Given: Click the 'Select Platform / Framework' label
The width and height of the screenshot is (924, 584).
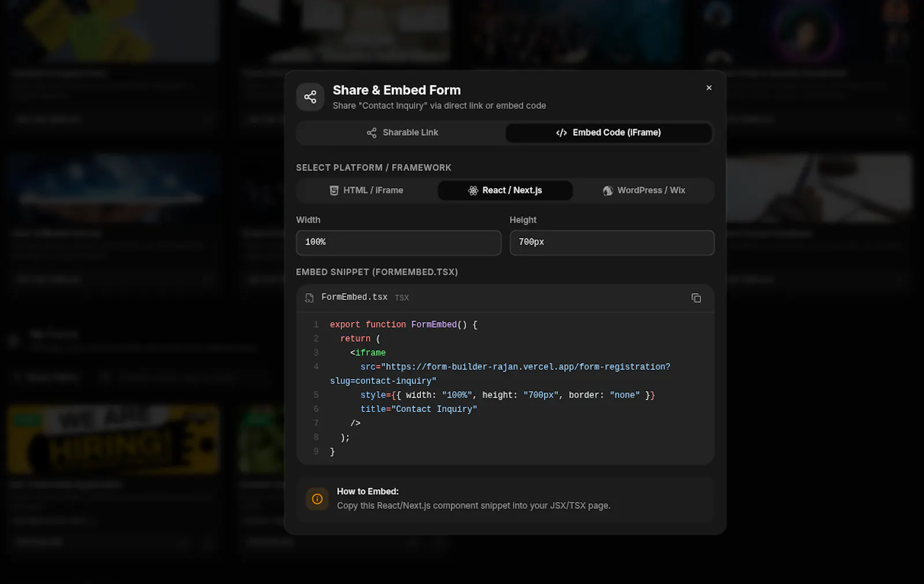Looking at the screenshot, I should pyautogui.click(x=374, y=168).
